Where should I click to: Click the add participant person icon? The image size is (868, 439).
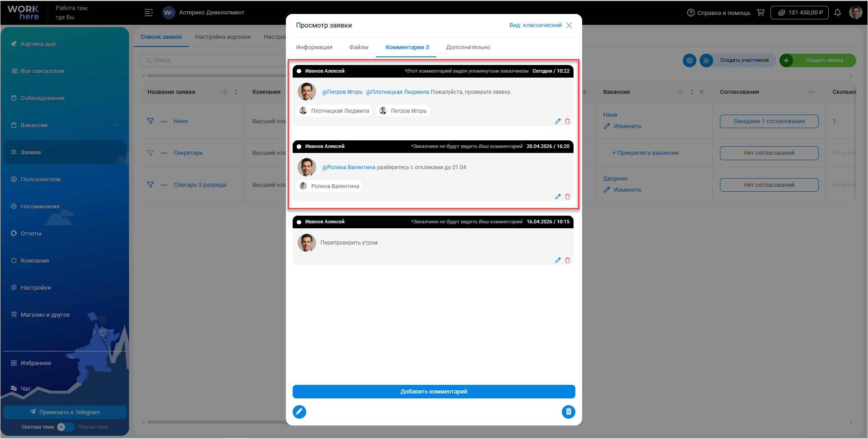(x=706, y=60)
